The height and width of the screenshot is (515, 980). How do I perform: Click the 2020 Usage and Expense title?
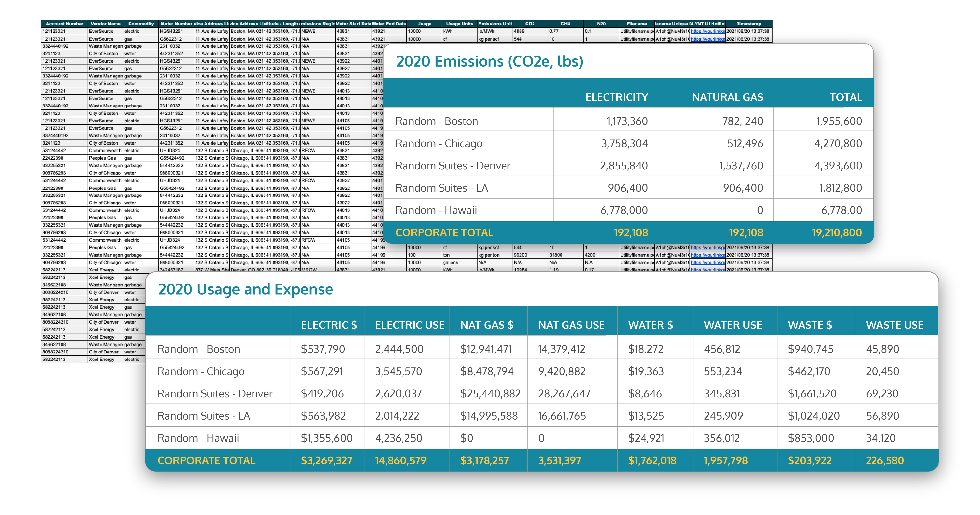click(245, 289)
